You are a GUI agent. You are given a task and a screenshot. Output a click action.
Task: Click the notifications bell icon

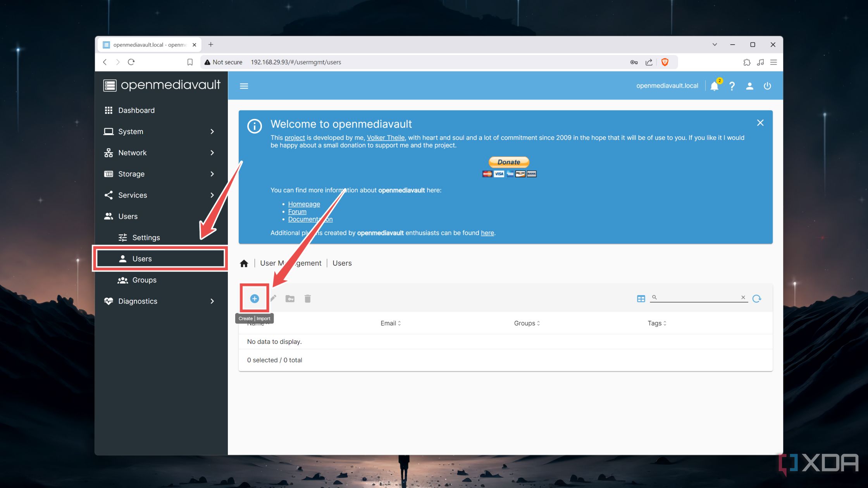714,86
